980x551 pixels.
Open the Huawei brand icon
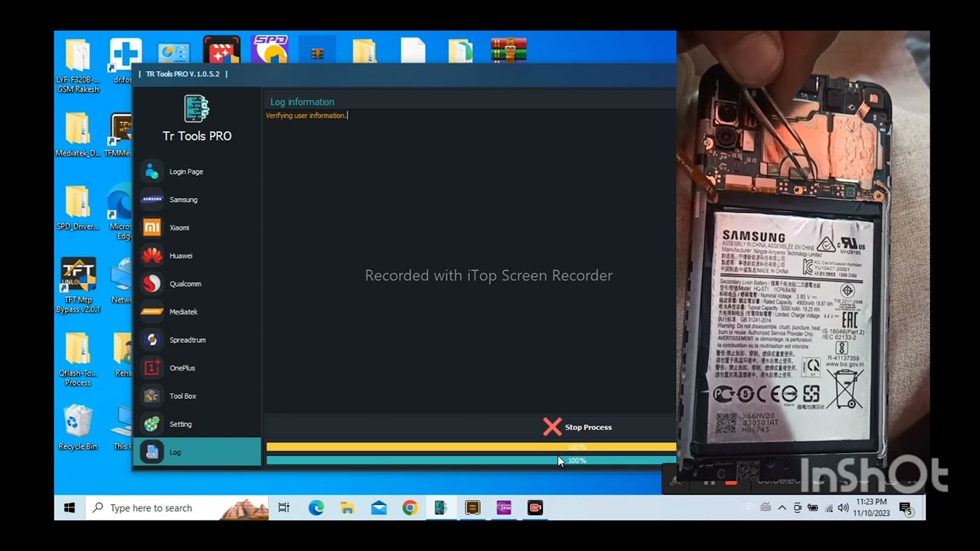[x=152, y=256]
